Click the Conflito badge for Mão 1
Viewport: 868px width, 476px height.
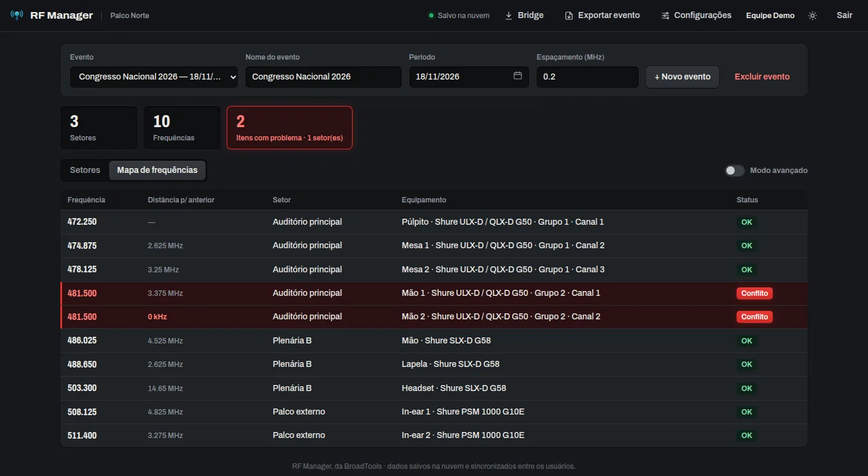(754, 293)
